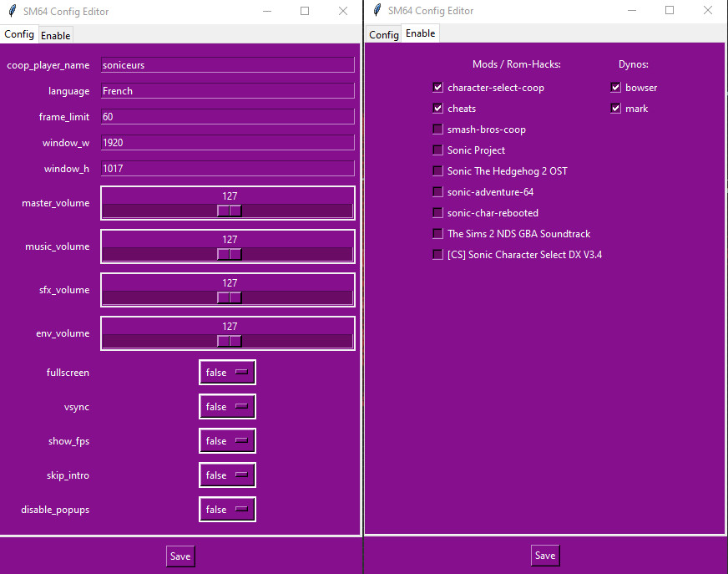
Task: Enable the smash-bros-coop mod
Action: tap(437, 130)
